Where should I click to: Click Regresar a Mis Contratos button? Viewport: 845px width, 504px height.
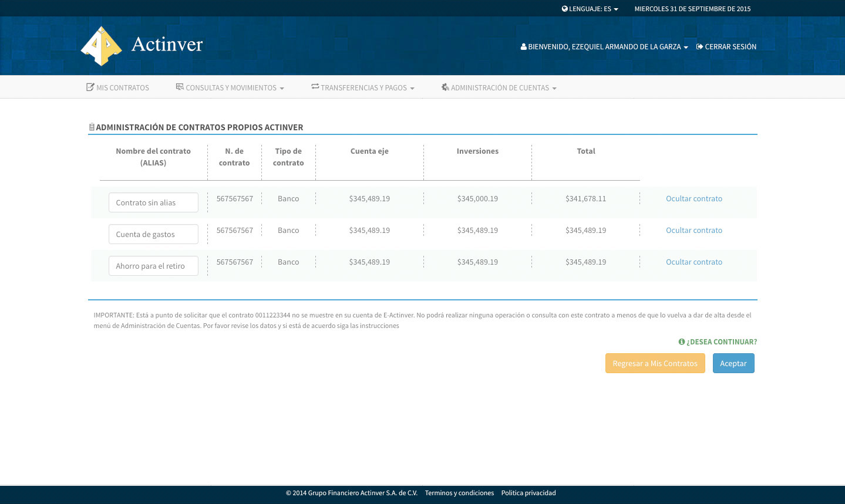pyautogui.click(x=655, y=363)
